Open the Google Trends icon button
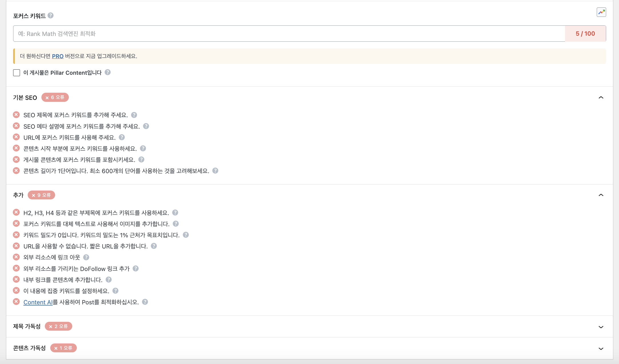619x364 pixels. click(x=601, y=12)
